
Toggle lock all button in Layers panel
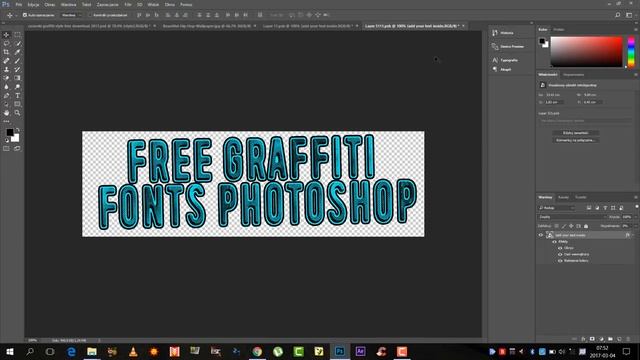586,226
